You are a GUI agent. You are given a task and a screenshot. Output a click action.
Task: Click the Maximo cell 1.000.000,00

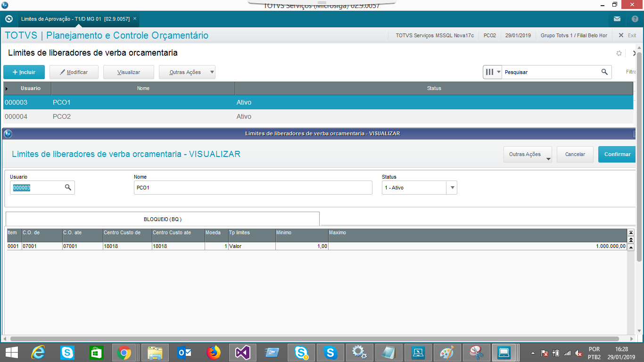pos(478,246)
